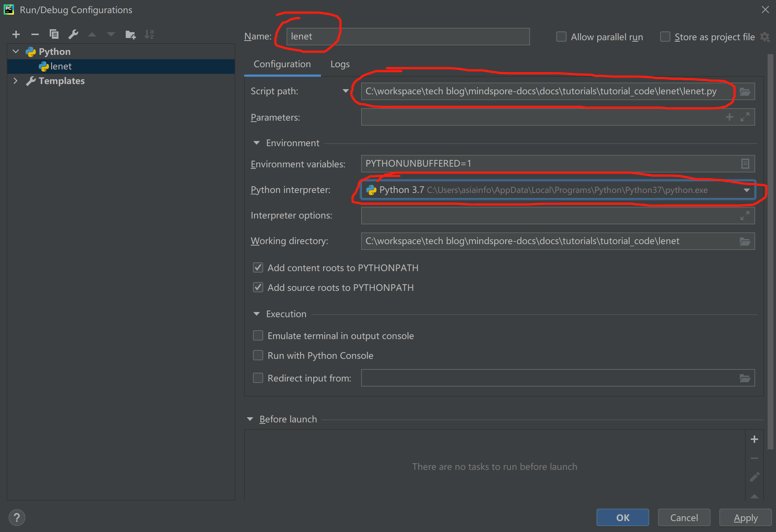Expand the Parameters field editor
This screenshot has width=776, height=532.
tap(745, 117)
